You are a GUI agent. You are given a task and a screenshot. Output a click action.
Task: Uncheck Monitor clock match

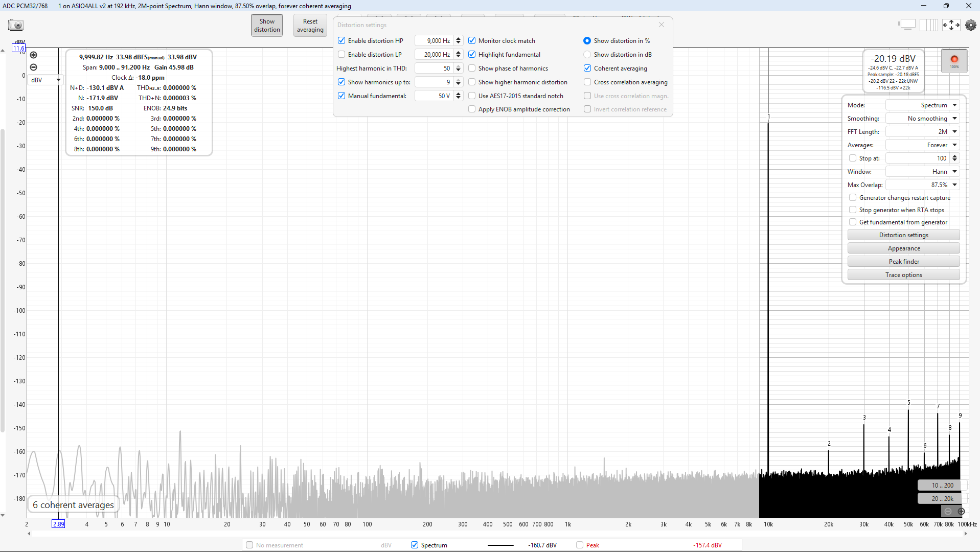472,40
